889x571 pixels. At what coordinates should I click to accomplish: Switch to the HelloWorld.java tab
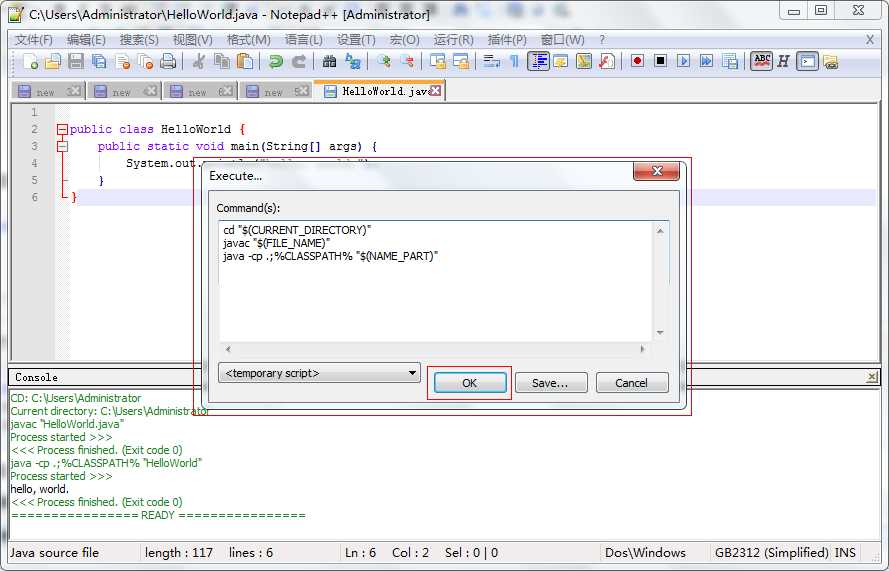coord(380,91)
